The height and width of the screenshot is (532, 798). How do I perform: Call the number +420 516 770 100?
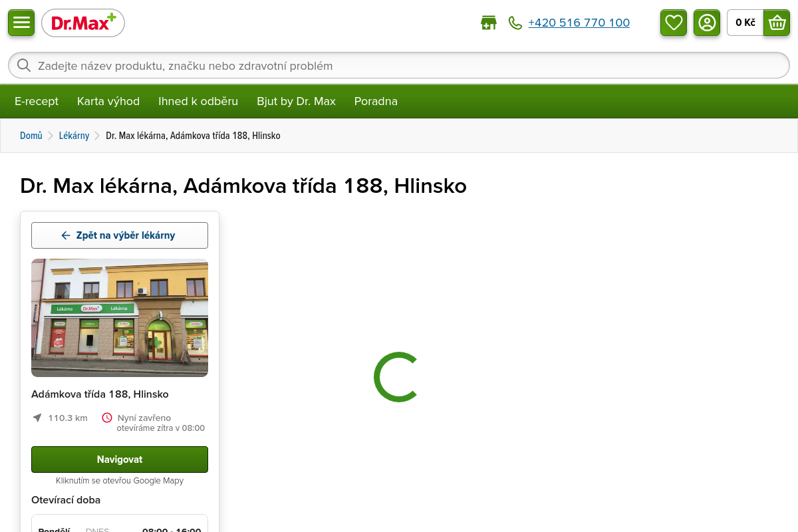(x=579, y=23)
